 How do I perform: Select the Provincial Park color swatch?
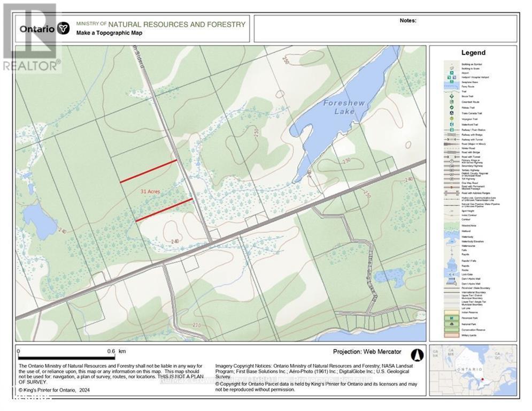coord(451,318)
